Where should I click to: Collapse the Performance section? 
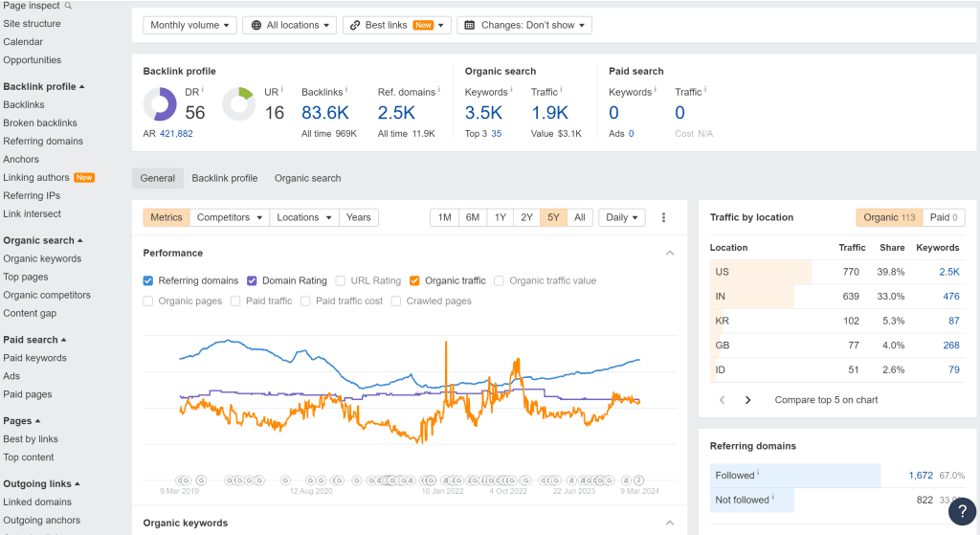pyautogui.click(x=670, y=253)
